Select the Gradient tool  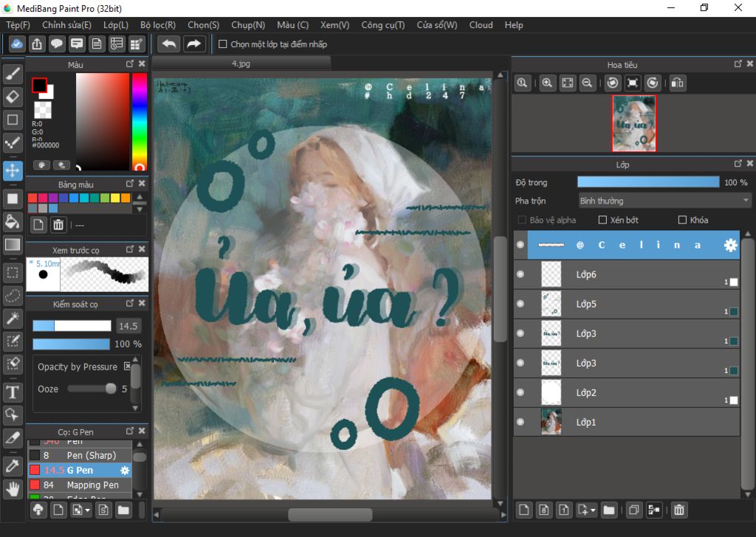point(13,245)
